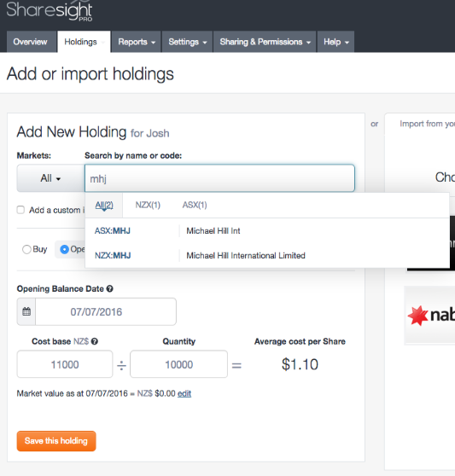This screenshot has height=476, width=455.
Task: Open the Help menu
Action: tap(335, 42)
